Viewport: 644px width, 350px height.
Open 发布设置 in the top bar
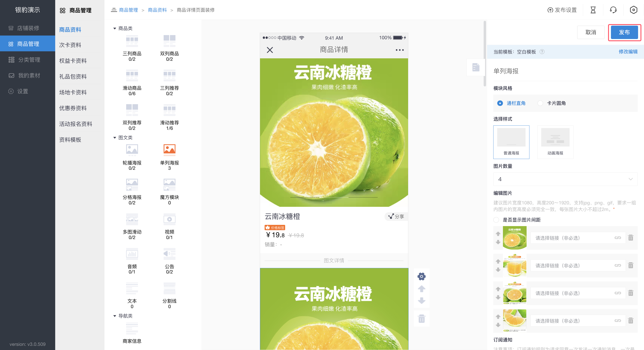tap(562, 10)
